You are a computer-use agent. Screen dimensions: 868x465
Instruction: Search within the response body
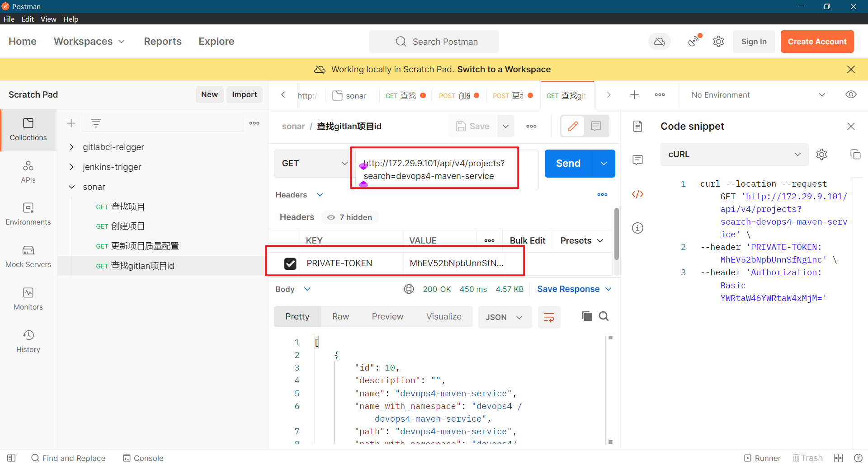pyautogui.click(x=604, y=316)
